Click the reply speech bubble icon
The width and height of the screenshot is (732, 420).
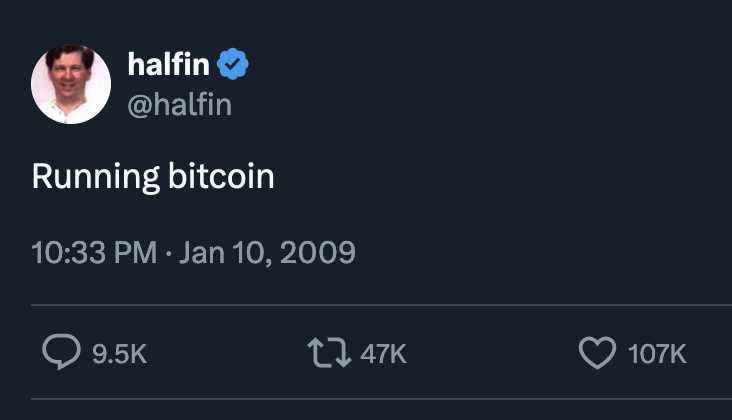[x=61, y=351]
